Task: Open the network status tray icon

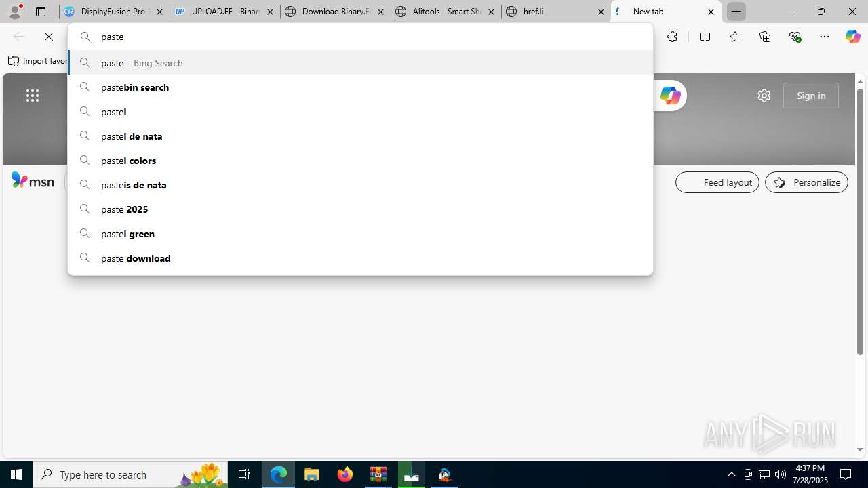Action: point(764,474)
